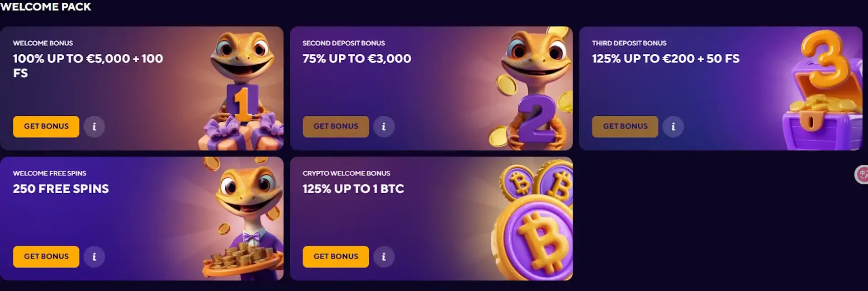868x291 pixels.
Task: Show info for Welcome Free Spins offer
Action: click(94, 257)
